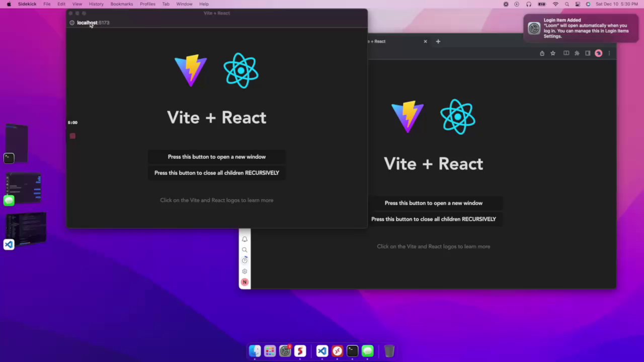644x362 pixels.
Task: Open Control Center in menu bar
Action: pyautogui.click(x=578, y=4)
